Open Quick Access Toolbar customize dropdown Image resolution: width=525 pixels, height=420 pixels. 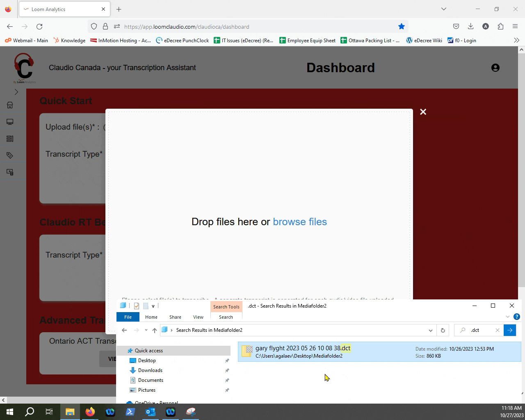pos(153,306)
